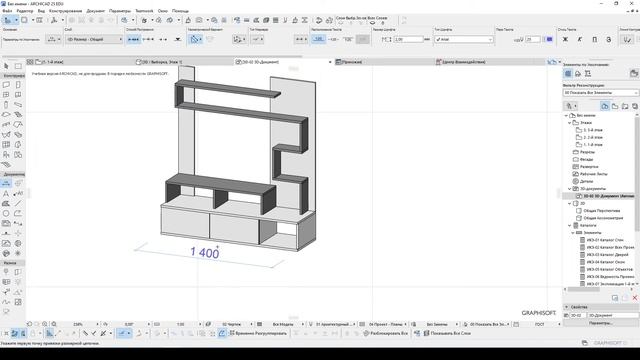Show view map in navigator

(615, 106)
